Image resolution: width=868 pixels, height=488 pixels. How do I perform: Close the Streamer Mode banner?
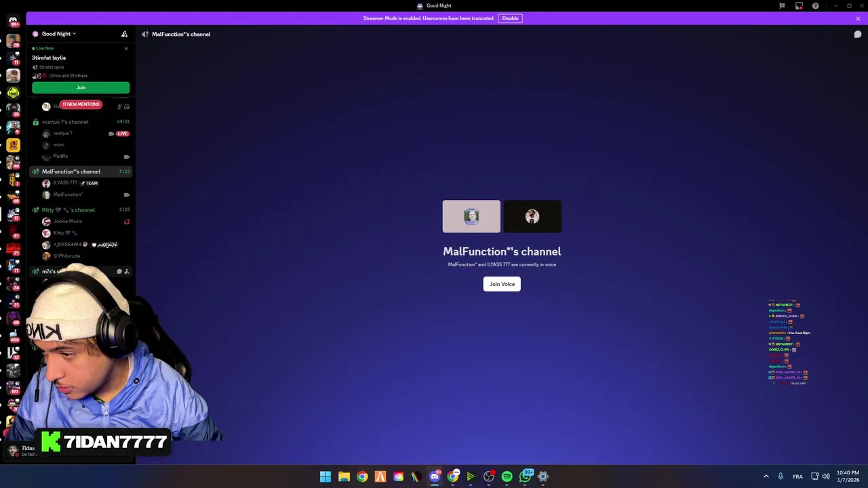point(858,18)
